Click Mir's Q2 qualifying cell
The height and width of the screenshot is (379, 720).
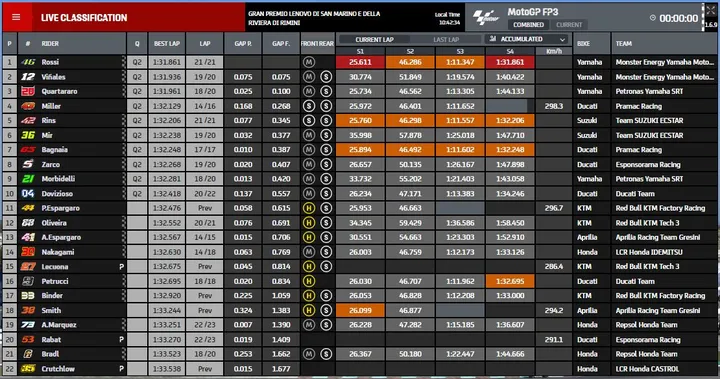(x=137, y=135)
